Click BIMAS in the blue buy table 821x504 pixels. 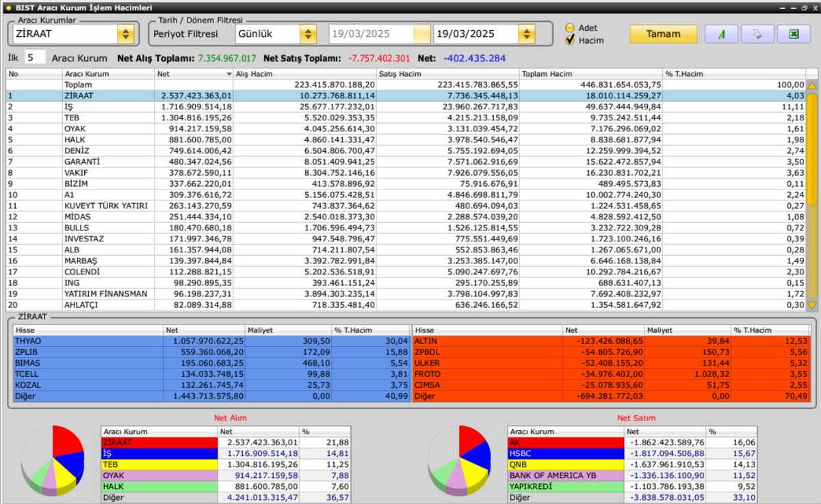click(27, 363)
